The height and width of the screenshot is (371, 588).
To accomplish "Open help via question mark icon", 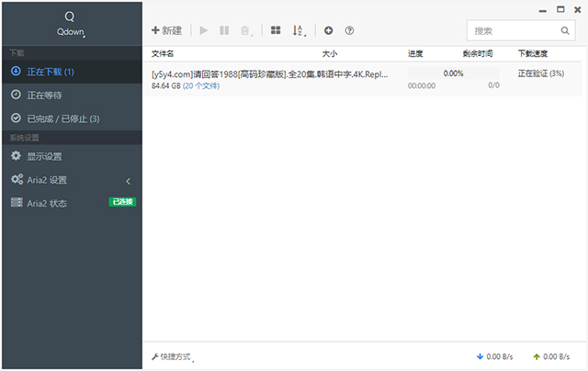I will [349, 30].
